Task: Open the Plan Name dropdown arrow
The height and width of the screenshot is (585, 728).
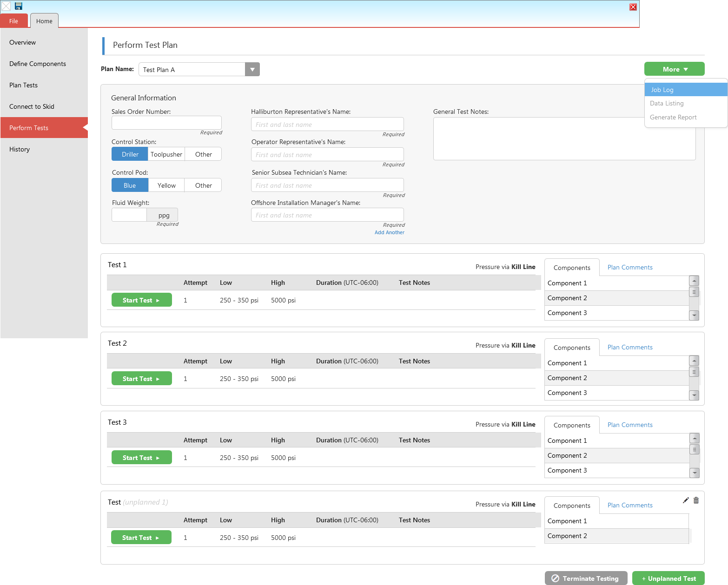Action: tap(252, 70)
